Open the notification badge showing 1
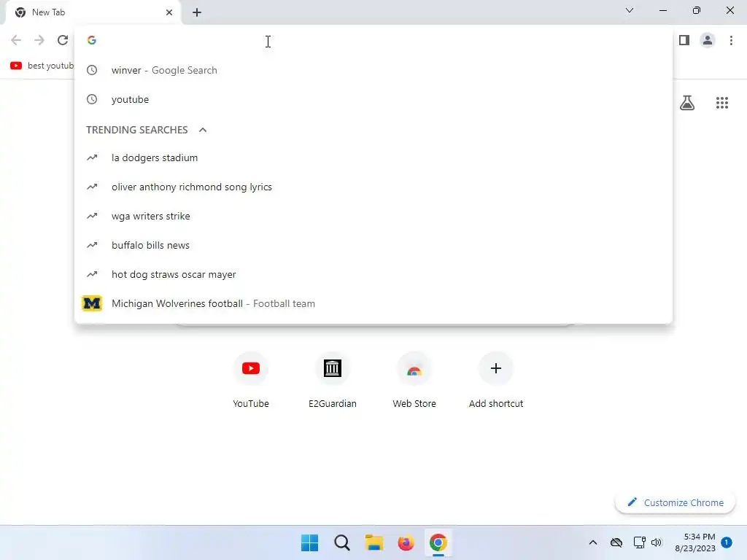This screenshot has width=747, height=560. [x=726, y=542]
